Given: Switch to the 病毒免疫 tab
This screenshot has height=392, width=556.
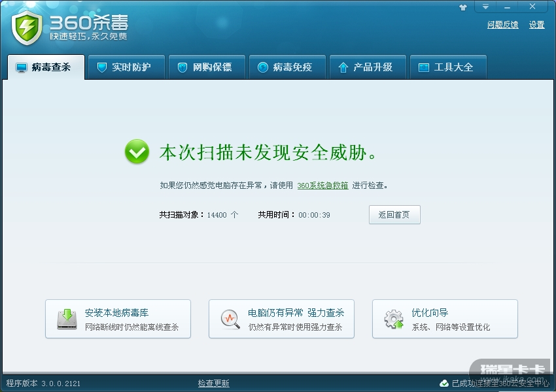Looking at the screenshot, I should pos(288,67).
